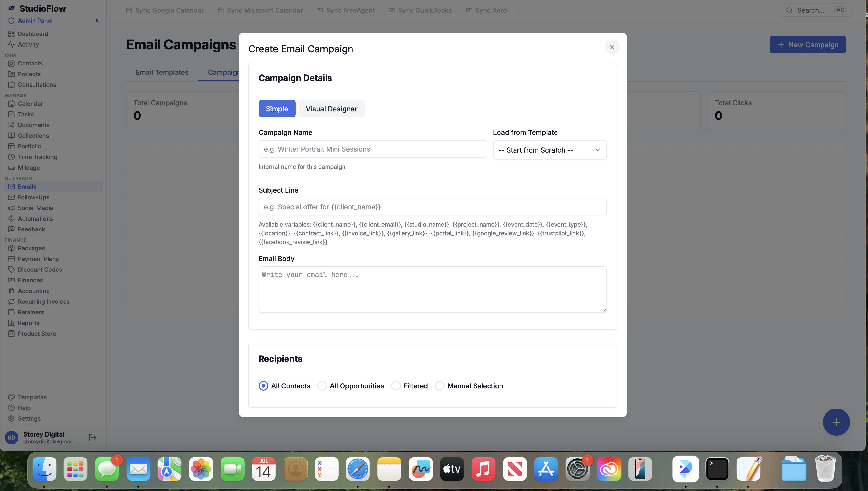
Task: Open Automations in the sidebar
Action: coord(35,219)
